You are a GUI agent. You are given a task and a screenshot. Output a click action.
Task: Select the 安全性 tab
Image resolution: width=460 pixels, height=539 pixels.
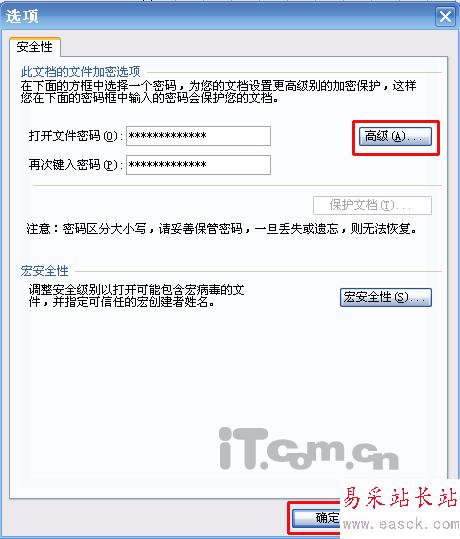[x=35, y=47]
